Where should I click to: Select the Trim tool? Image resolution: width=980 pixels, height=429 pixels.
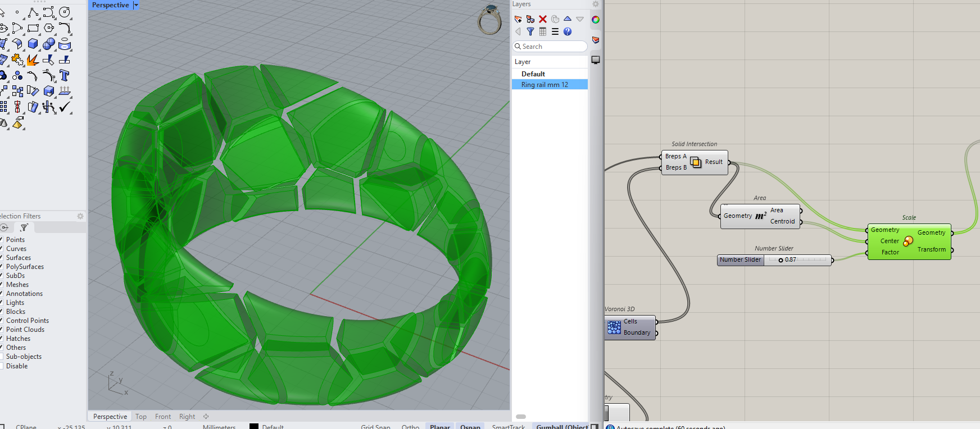pyautogui.click(x=49, y=60)
